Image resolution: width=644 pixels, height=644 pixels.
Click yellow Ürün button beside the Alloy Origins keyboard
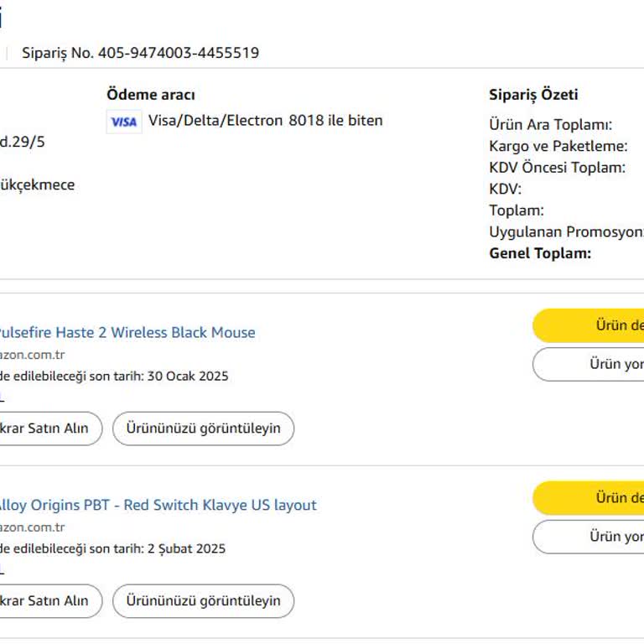coord(589,498)
